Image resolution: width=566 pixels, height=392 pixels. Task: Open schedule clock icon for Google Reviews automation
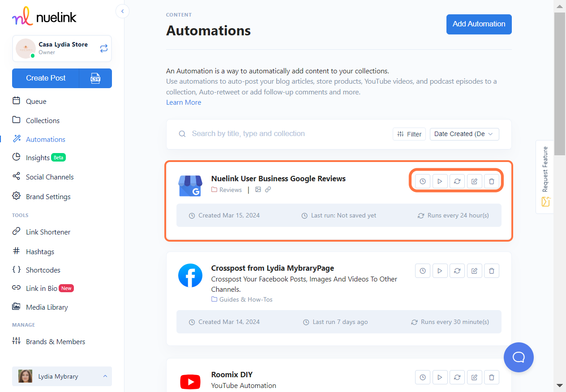click(423, 181)
